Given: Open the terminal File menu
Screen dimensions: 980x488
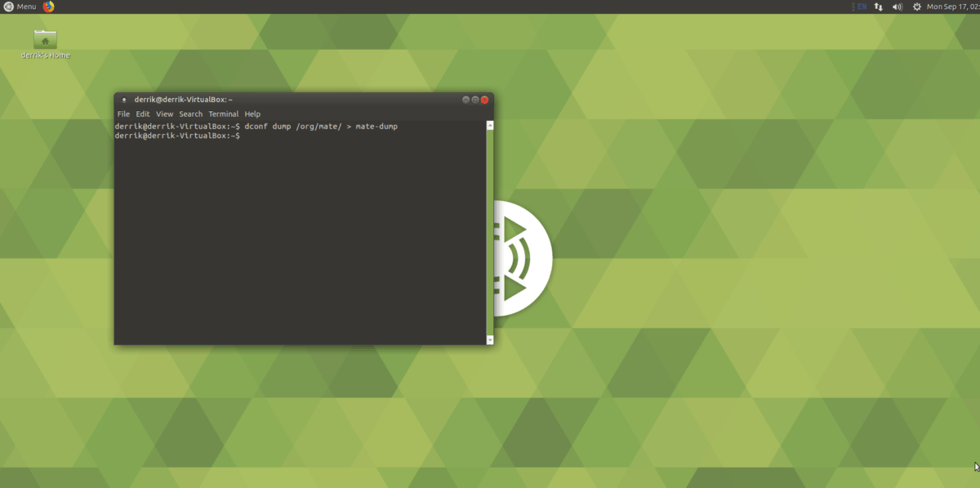Looking at the screenshot, I should pyautogui.click(x=123, y=114).
